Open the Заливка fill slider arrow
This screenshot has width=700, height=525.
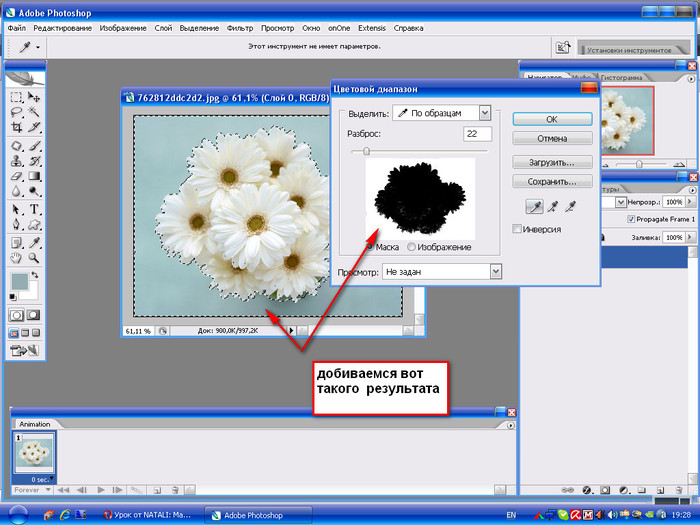click(690, 237)
